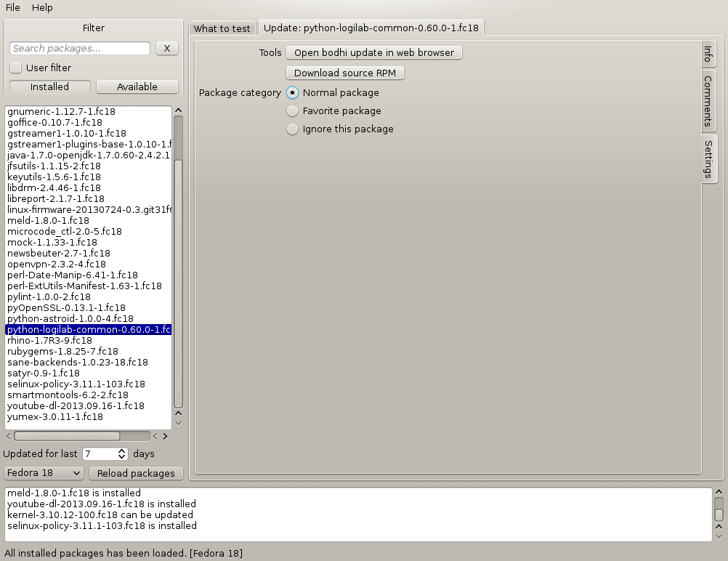Select goffice-0.10.7-1.fc18 package
The image size is (728, 561).
click(88, 123)
